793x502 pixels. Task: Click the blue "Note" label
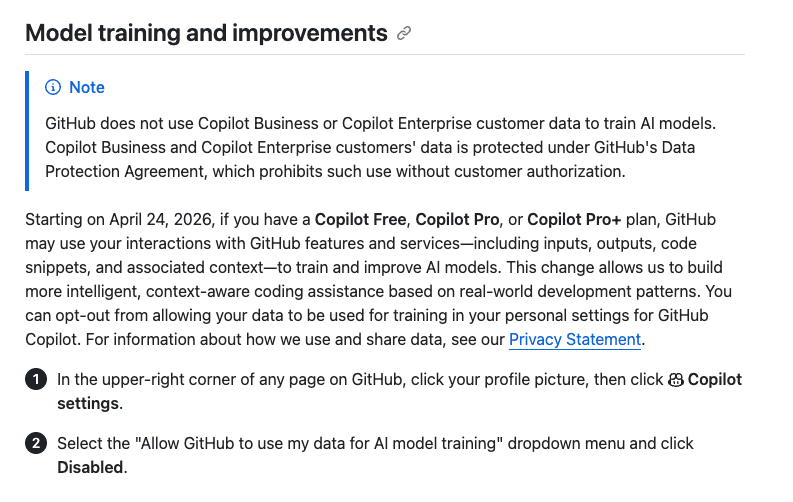tap(86, 88)
